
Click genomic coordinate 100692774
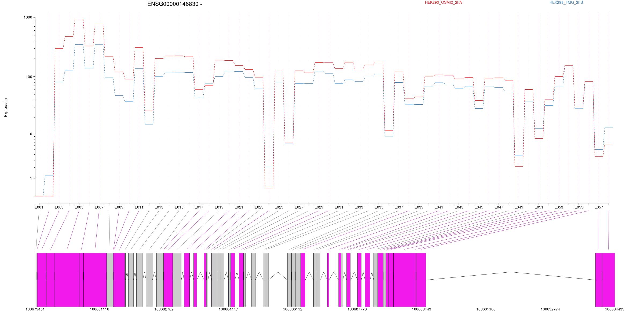pyautogui.click(x=550, y=309)
